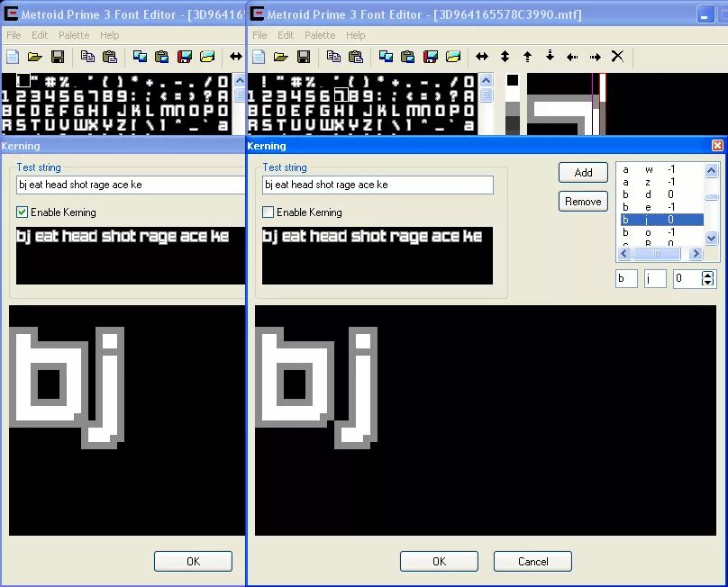Click kerning list scroll left arrow
Viewport: 728px width, 587px height.
(x=624, y=253)
